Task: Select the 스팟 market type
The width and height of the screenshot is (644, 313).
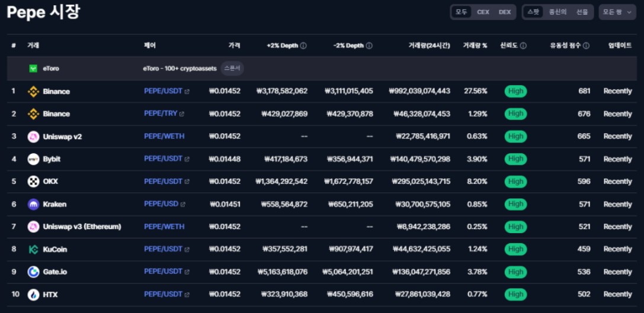Action: [x=534, y=12]
